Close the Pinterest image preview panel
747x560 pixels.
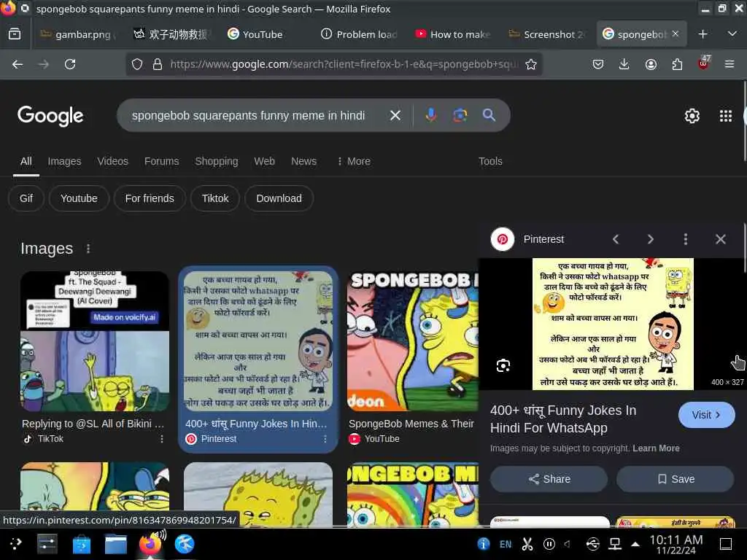click(720, 239)
